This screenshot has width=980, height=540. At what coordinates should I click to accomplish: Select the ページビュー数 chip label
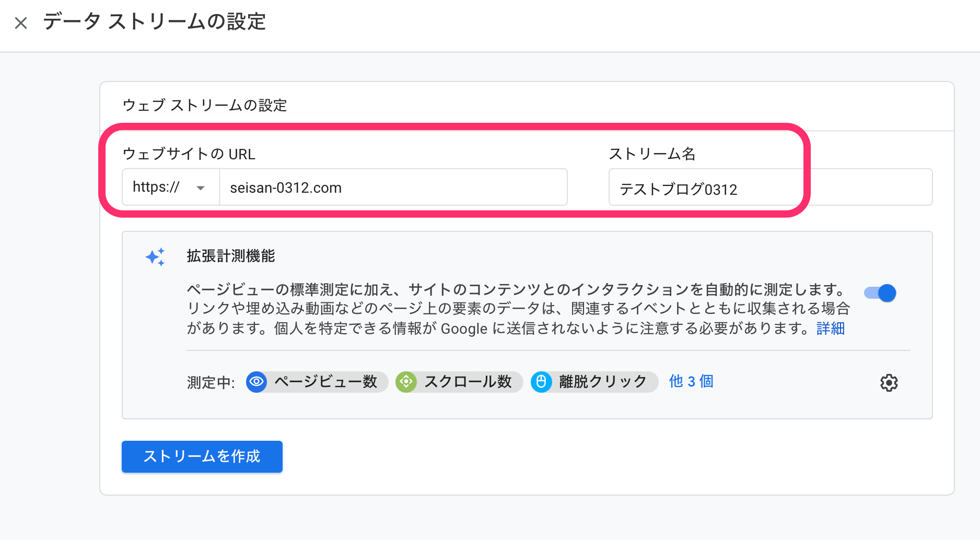[326, 382]
